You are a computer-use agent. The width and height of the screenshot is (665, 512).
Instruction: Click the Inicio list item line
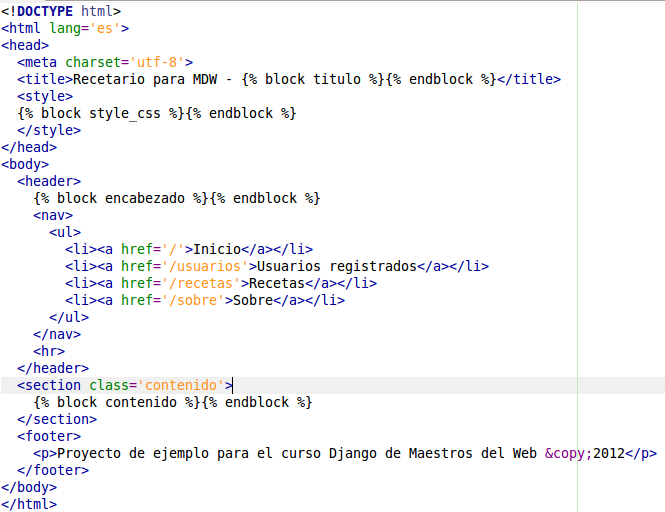pos(189,249)
